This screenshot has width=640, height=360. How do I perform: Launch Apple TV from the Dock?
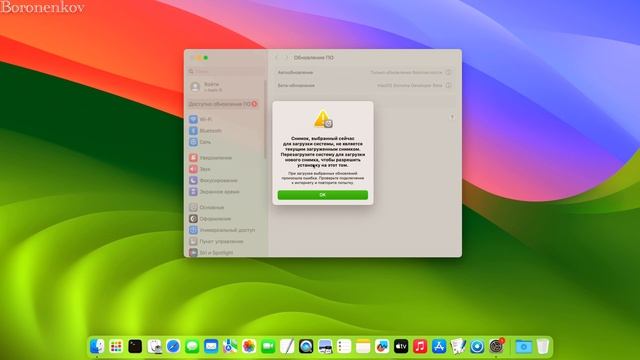[401, 347]
